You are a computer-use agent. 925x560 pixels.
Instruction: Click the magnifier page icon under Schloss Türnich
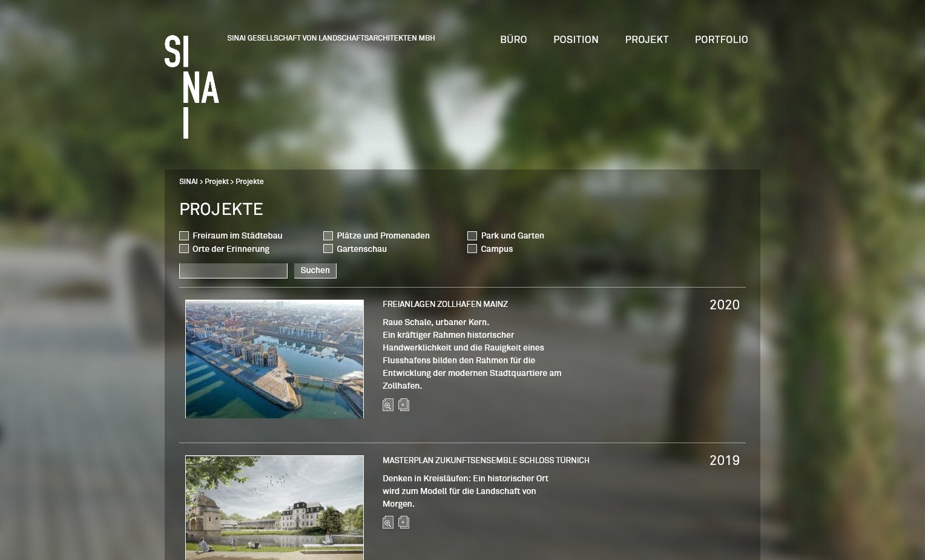click(x=388, y=522)
